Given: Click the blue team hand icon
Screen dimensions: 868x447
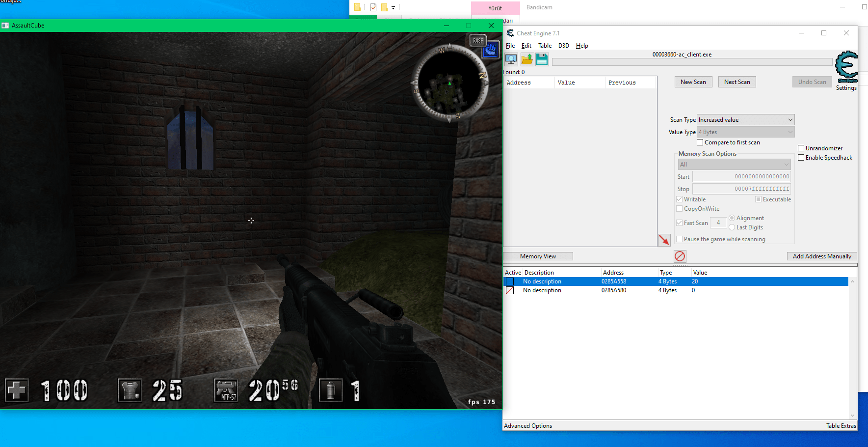Looking at the screenshot, I should pyautogui.click(x=490, y=49).
